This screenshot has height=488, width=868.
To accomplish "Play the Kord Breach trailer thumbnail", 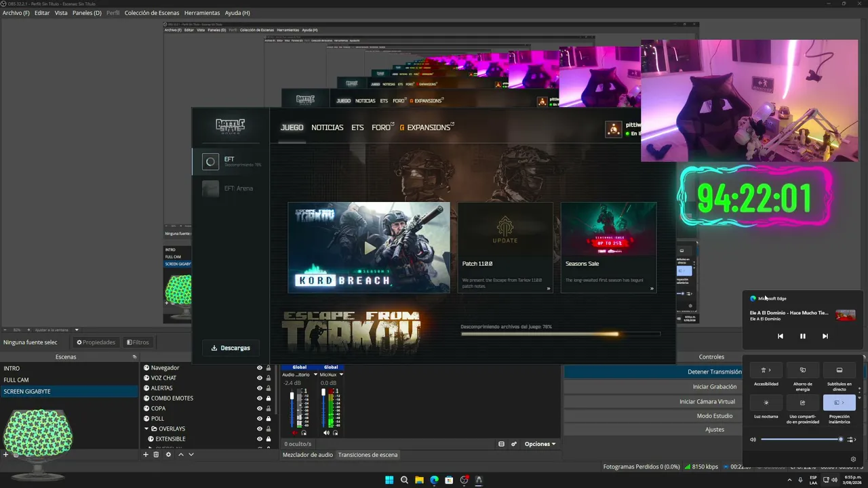I will point(369,247).
